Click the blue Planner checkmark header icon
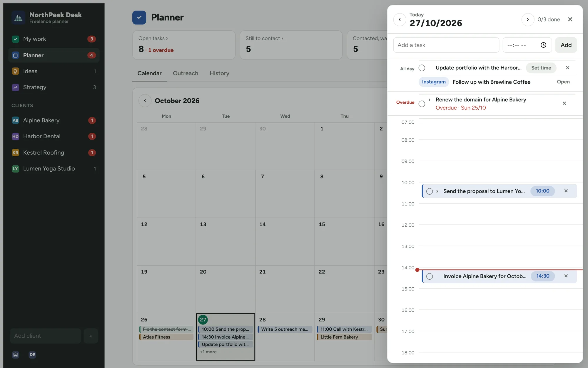The height and width of the screenshot is (368, 588). (x=139, y=17)
